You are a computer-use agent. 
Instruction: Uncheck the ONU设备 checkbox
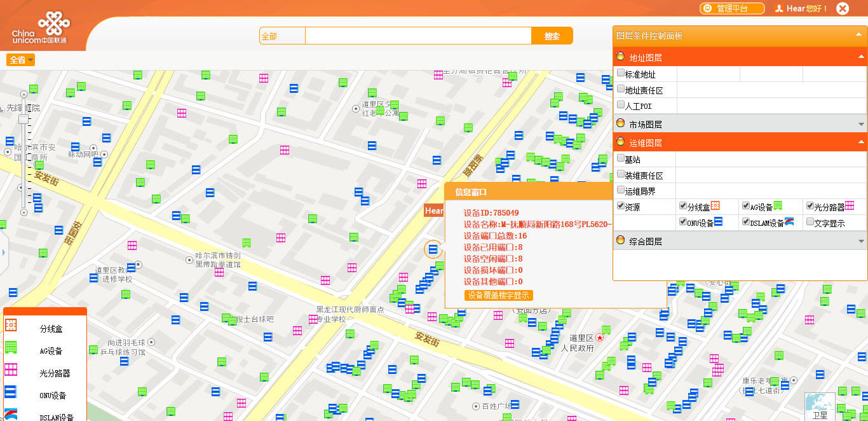pyautogui.click(x=683, y=222)
